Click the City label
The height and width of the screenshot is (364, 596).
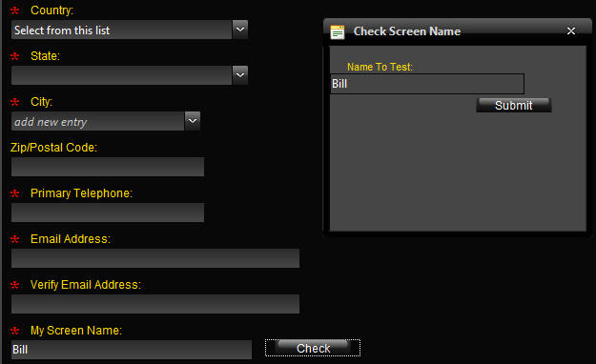tap(41, 102)
